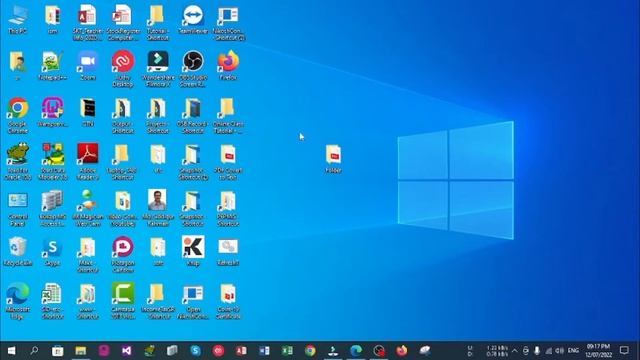Open the taskbar volume control
This screenshot has width=640, height=360.
click(560, 350)
